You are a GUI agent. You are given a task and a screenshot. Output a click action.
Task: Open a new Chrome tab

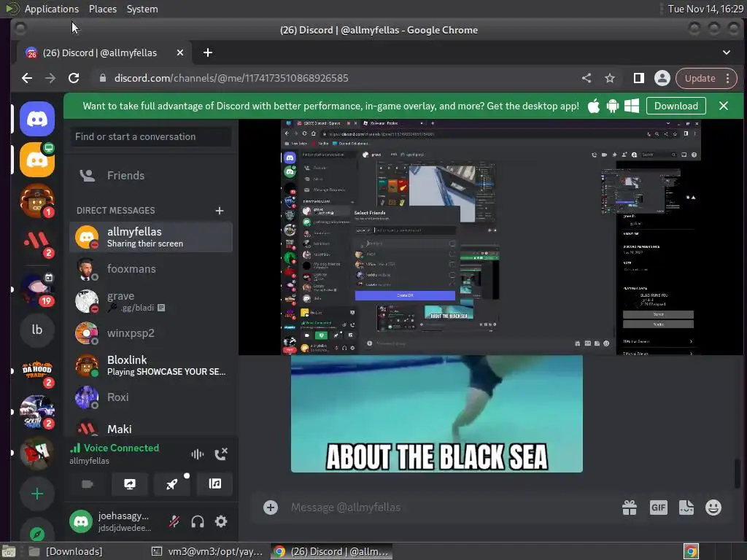[x=208, y=52]
